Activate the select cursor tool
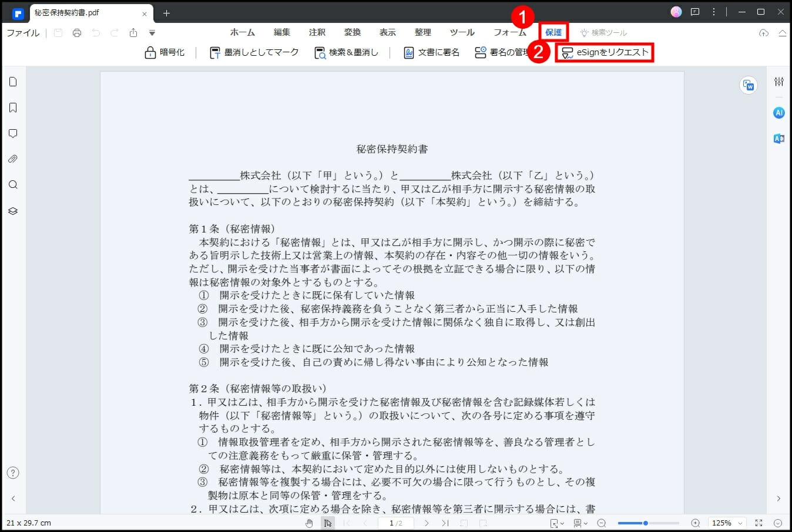 click(328, 523)
